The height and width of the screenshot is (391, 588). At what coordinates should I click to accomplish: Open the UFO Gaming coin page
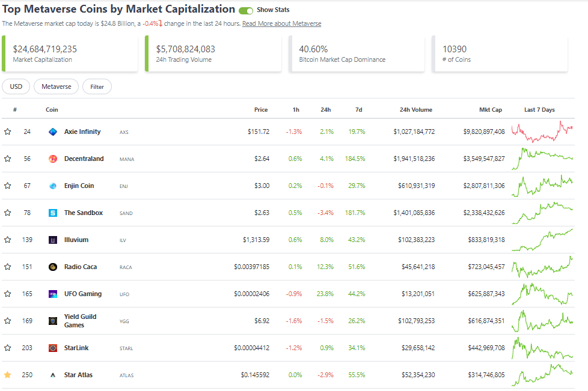coord(83,294)
